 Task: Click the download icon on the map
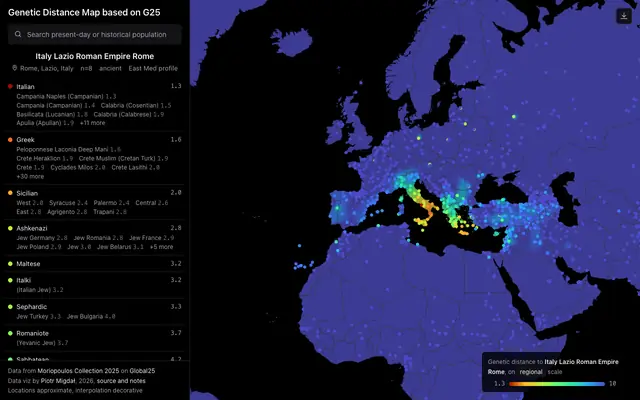[x=624, y=16]
